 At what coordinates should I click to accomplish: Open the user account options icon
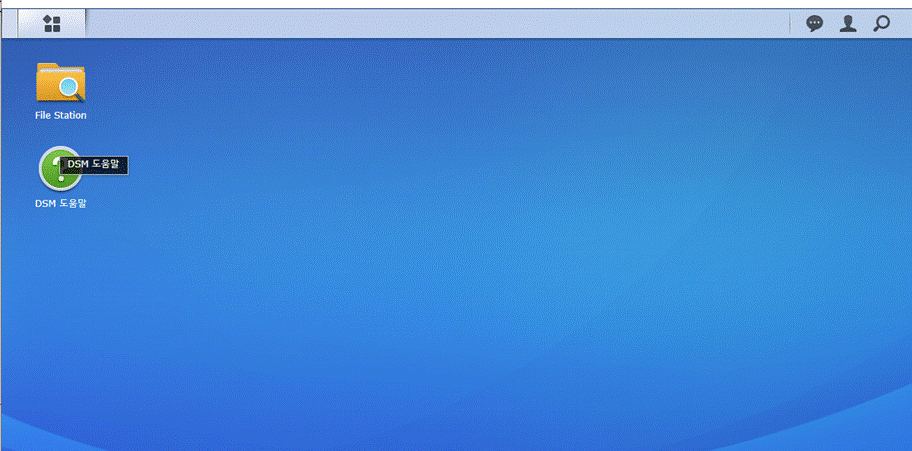pyautogui.click(x=847, y=24)
